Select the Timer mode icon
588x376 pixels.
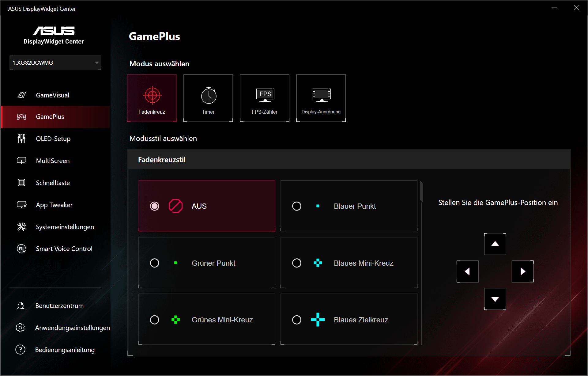(209, 95)
